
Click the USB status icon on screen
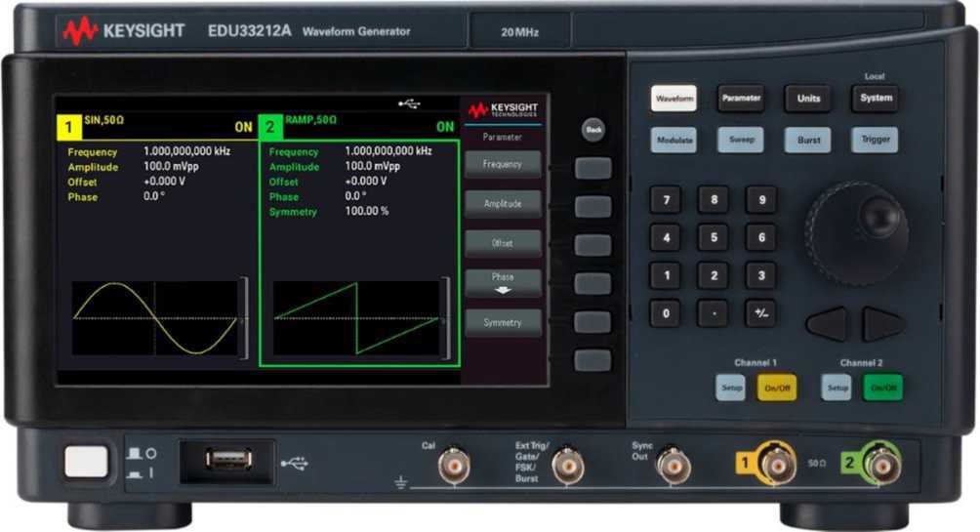pyautogui.click(x=410, y=103)
